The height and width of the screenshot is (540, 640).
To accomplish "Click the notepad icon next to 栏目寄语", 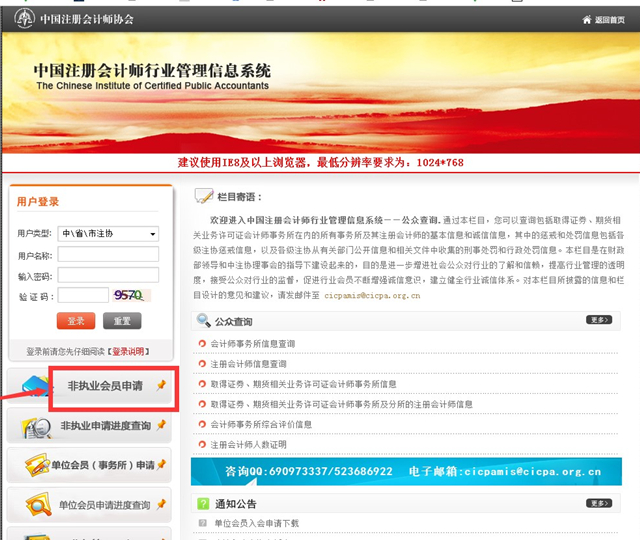I will coord(204,196).
